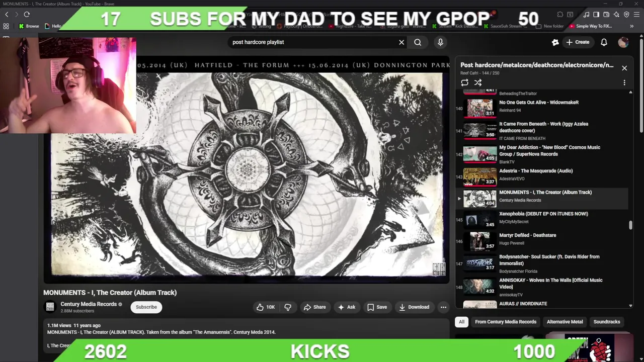Open Brave hamburger main menu

click(x=636, y=15)
